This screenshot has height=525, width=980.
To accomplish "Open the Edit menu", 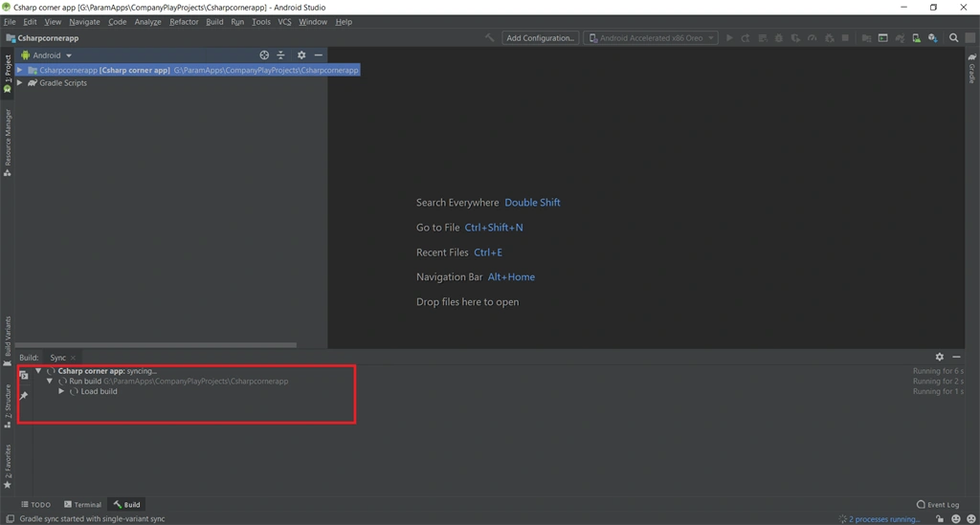I will (30, 22).
